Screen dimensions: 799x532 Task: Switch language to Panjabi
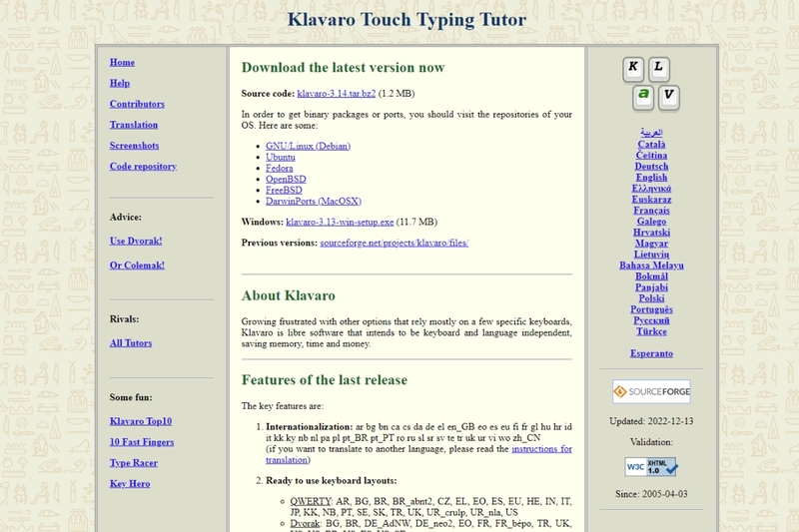pyautogui.click(x=651, y=287)
